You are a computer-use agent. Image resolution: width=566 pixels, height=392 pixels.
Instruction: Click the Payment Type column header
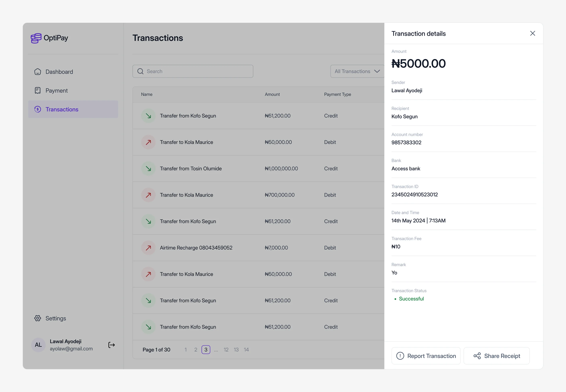337,94
